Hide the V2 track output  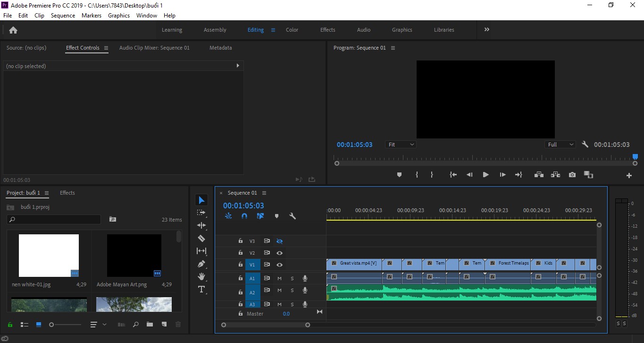(279, 253)
